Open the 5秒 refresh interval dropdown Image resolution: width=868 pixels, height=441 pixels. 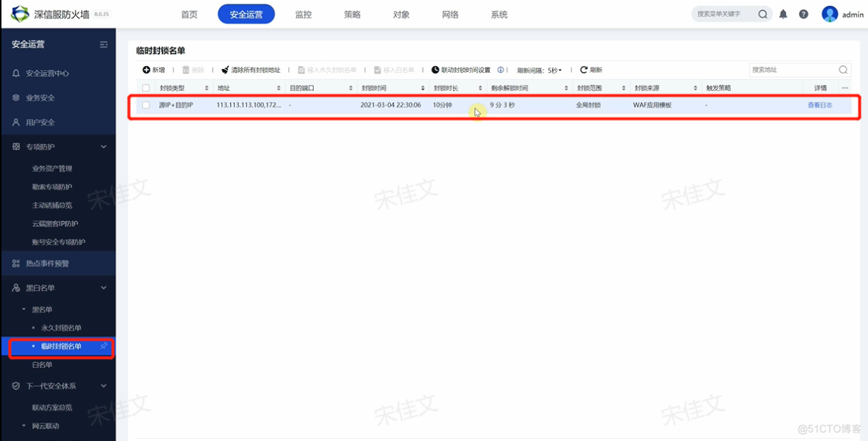click(x=555, y=70)
